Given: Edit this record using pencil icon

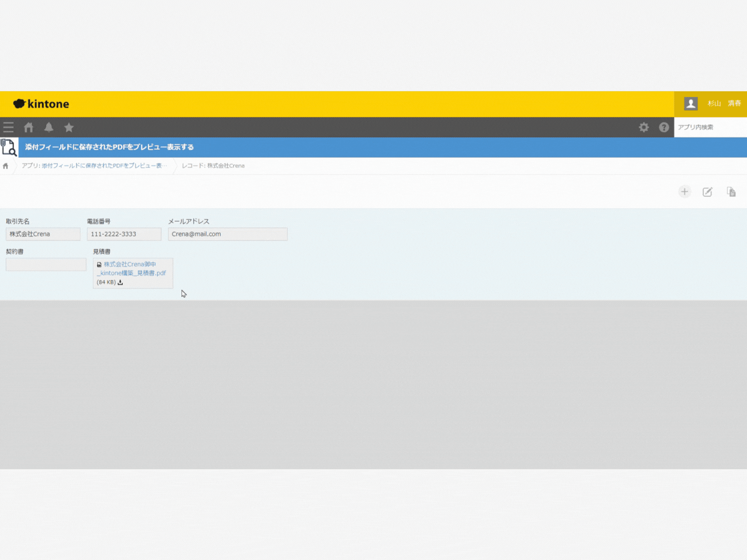Looking at the screenshot, I should [708, 192].
